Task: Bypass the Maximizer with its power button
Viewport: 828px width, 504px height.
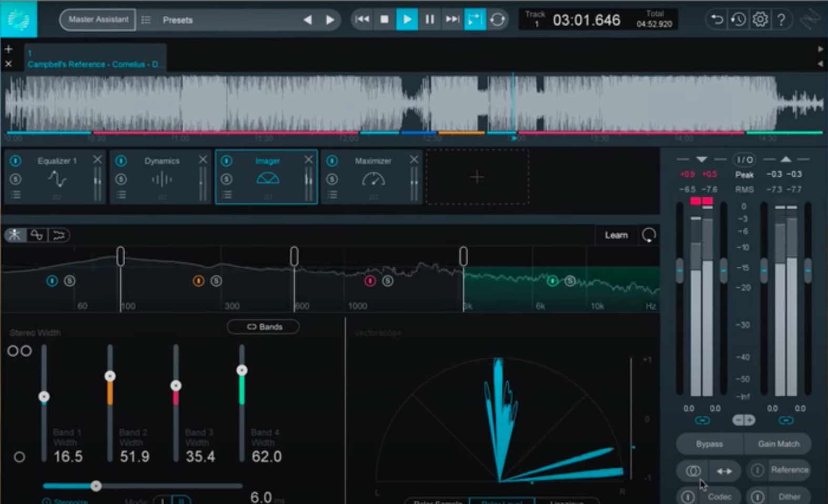Action: (332, 160)
